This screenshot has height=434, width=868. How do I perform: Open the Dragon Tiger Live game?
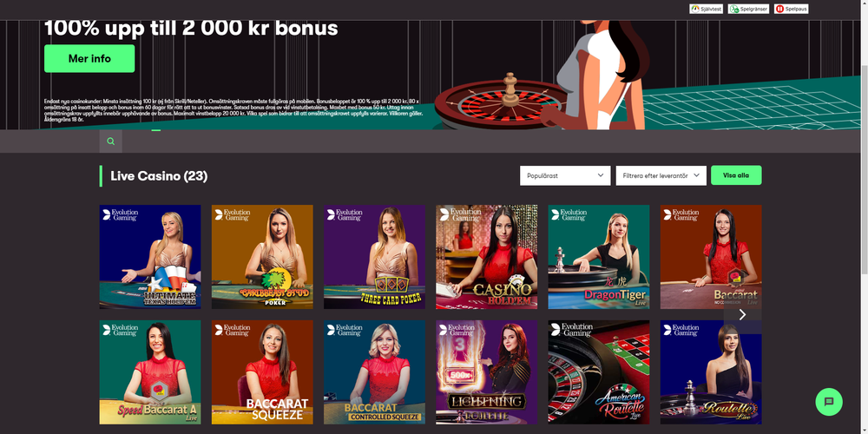[x=599, y=257]
